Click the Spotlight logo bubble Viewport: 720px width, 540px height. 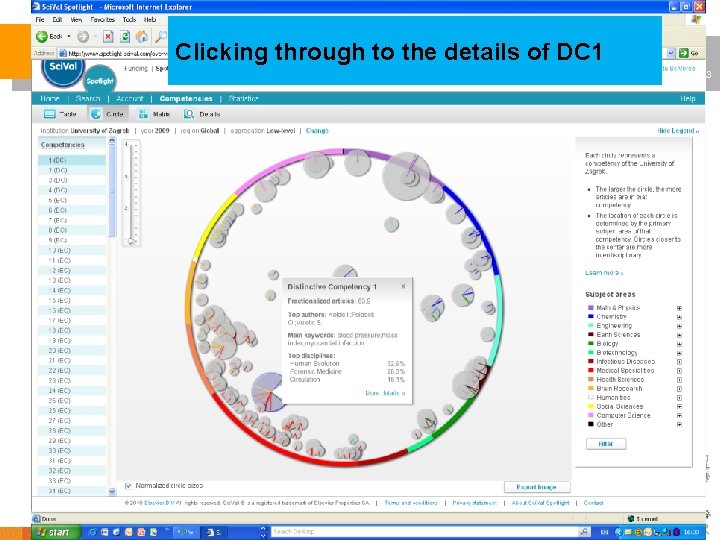tap(100, 80)
